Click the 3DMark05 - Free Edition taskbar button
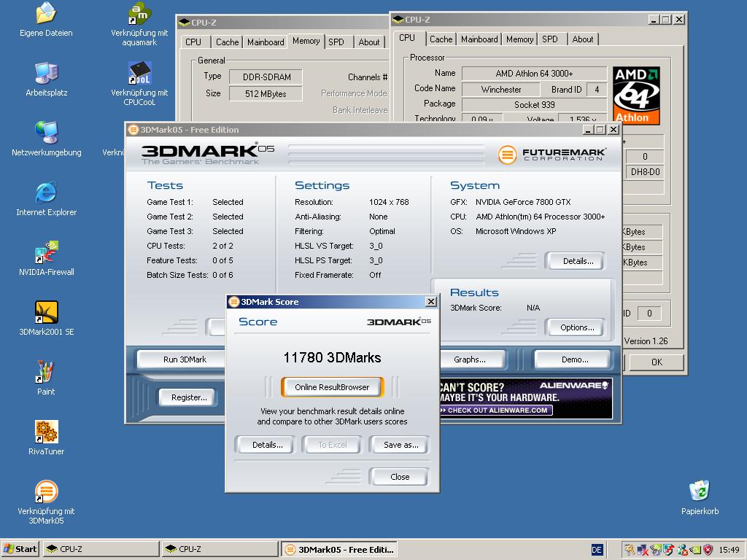This screenshot has height=560, width=747. click(x=338, y=550)
